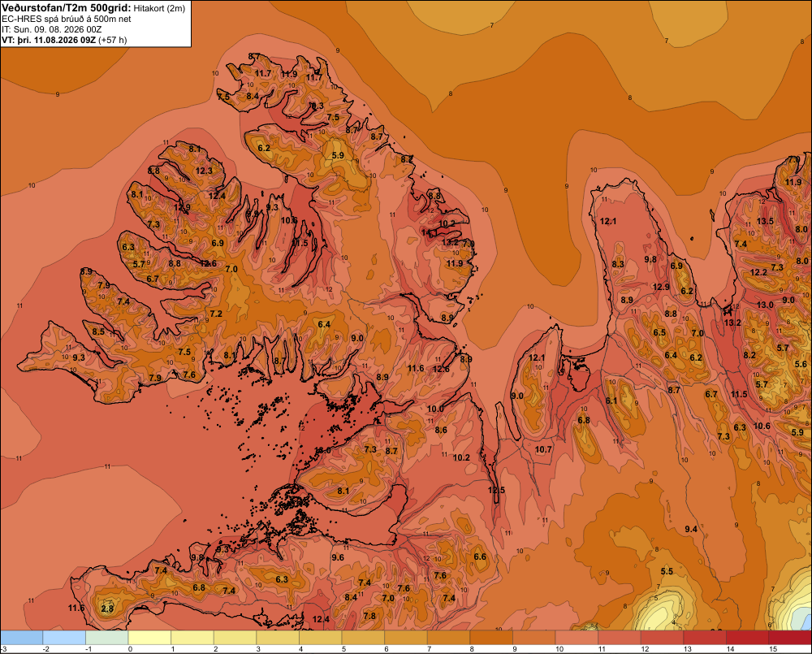Image resolution: width=812 pixels, height=654 pixels.
Task: Click the 10.7 temperature value
Action: (x=543, y=449)
